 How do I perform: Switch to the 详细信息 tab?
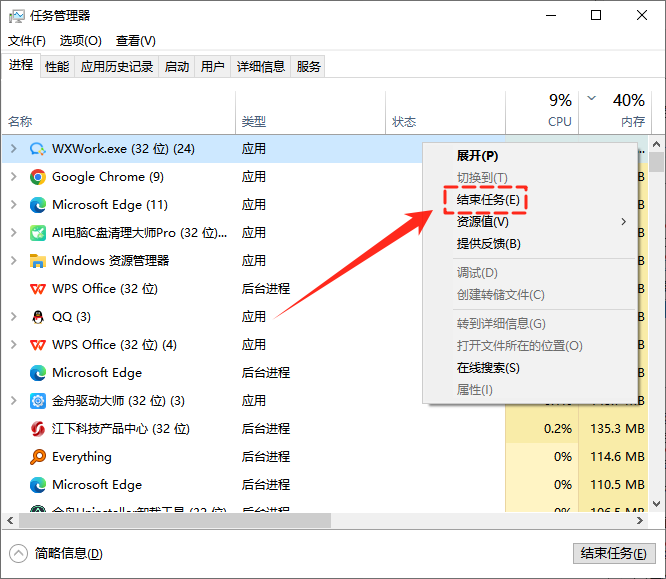click(x=260, y=67)
